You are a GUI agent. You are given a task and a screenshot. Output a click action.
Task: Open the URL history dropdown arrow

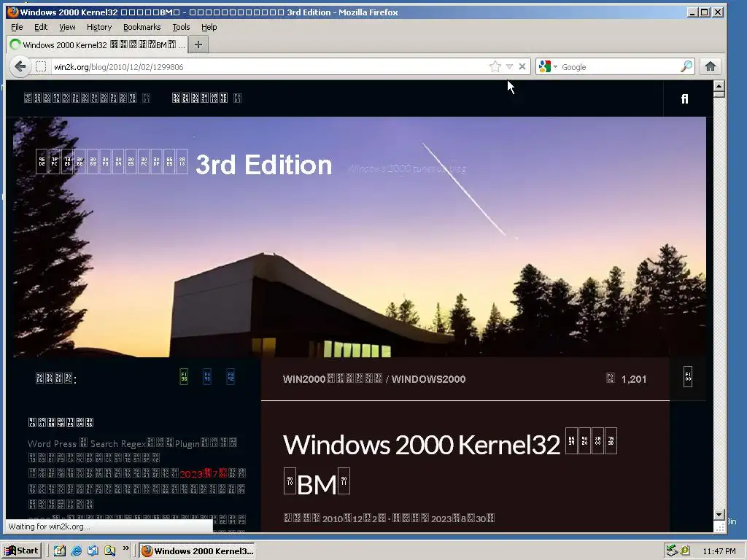(x=509, y=66)
